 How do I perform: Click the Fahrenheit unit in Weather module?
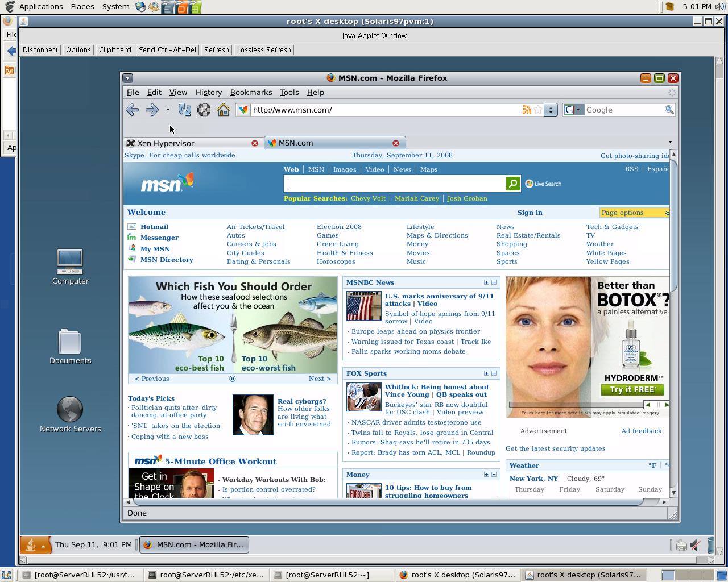652,465
